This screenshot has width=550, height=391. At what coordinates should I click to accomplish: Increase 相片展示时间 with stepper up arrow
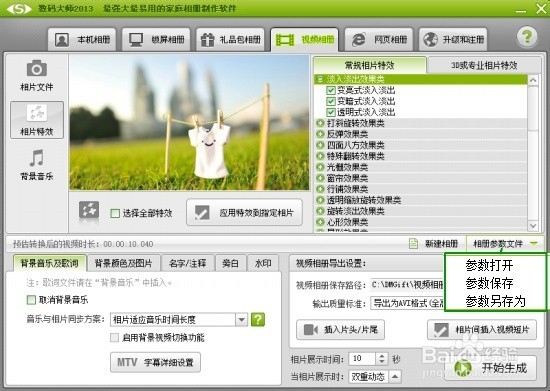382,356
